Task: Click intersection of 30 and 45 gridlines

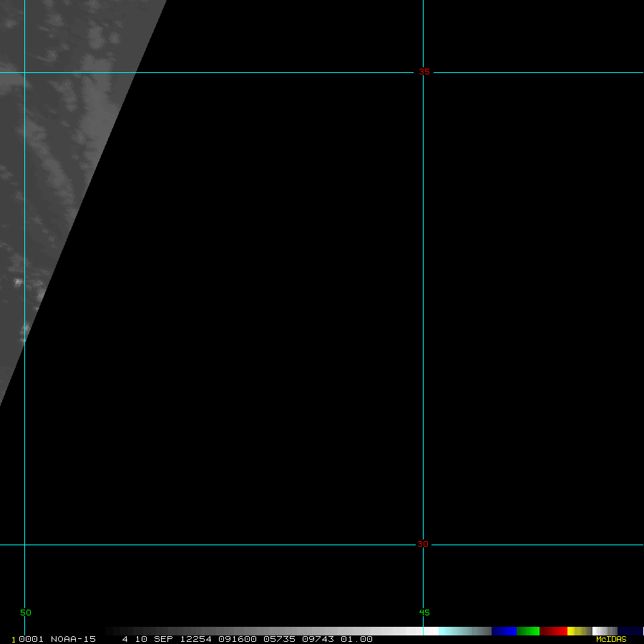Action: coord(424,545)
